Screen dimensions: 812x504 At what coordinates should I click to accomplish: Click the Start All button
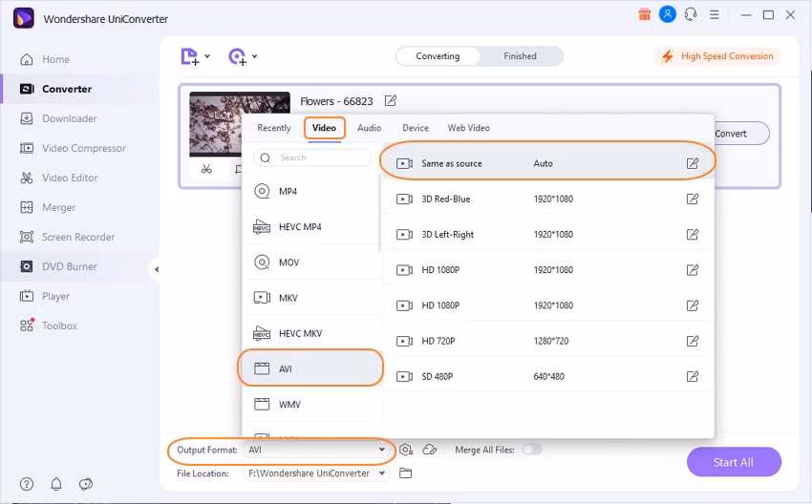point(734,462)
